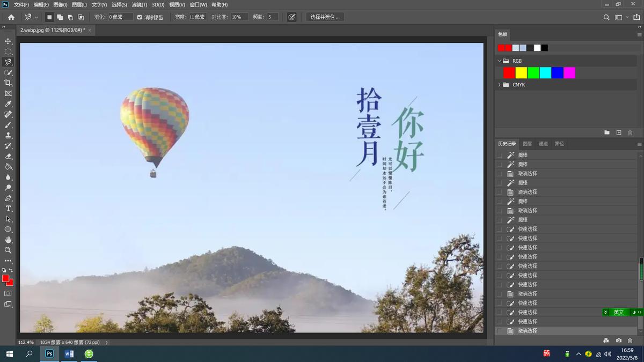This screenshot has width=644, height=362.
Task: Create new swatch icon in Swatches panel
Action: 619,132
